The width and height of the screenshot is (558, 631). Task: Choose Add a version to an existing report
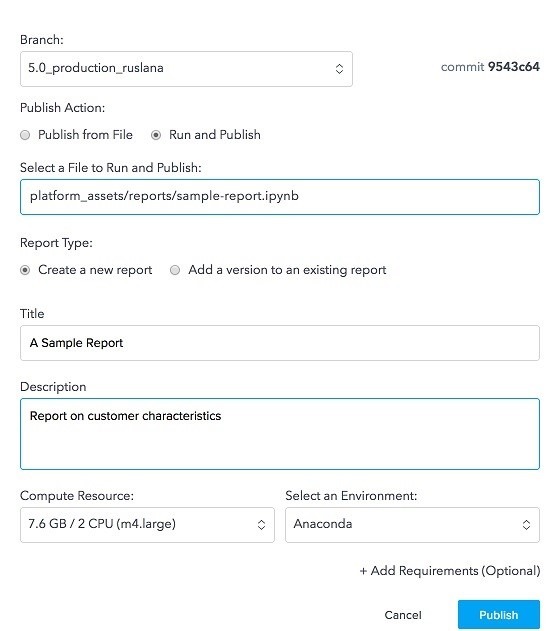click(x=175, y=270)
